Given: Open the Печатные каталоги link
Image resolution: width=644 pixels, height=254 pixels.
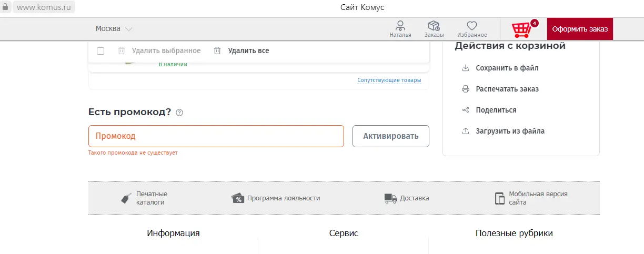Looking at the screenshot, I should [152, 198].
